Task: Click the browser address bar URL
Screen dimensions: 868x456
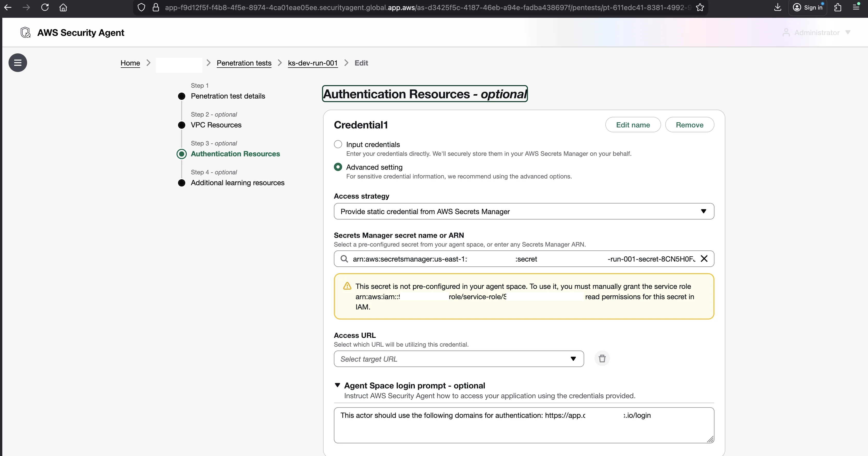Action: 427,7
